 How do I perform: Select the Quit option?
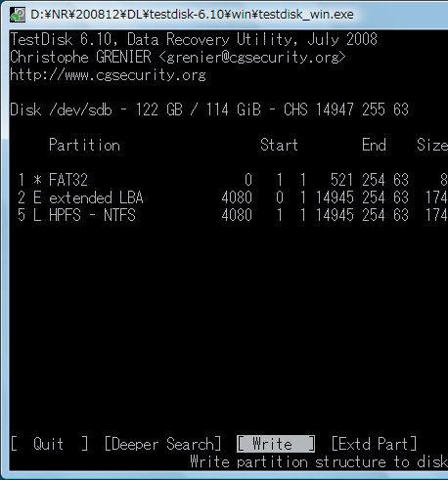pos(49,444)
